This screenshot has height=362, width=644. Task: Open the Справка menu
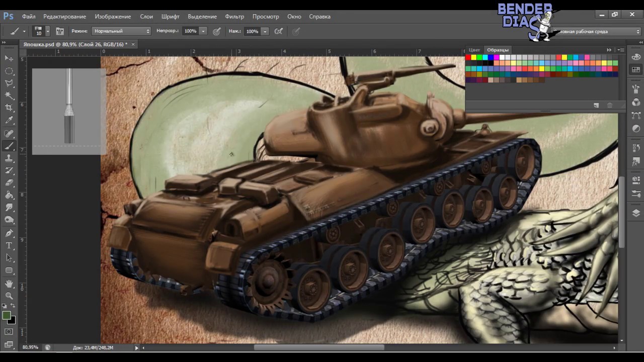(320, 17)
